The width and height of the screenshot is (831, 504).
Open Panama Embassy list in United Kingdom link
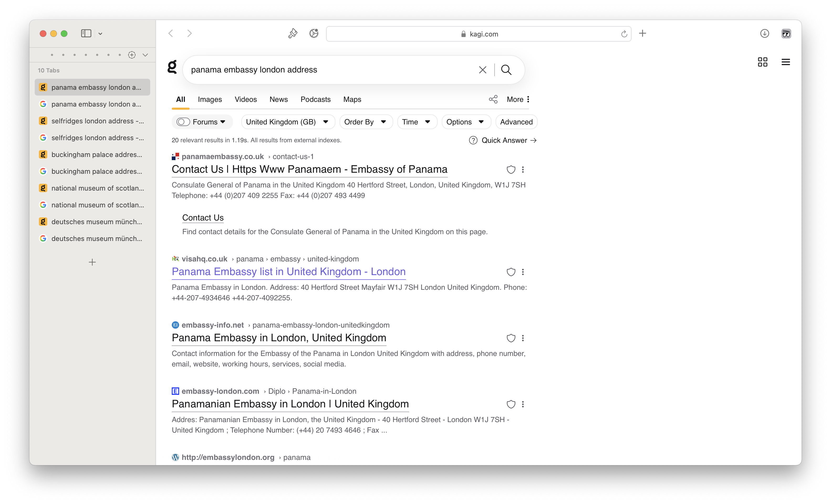(288, 272)
